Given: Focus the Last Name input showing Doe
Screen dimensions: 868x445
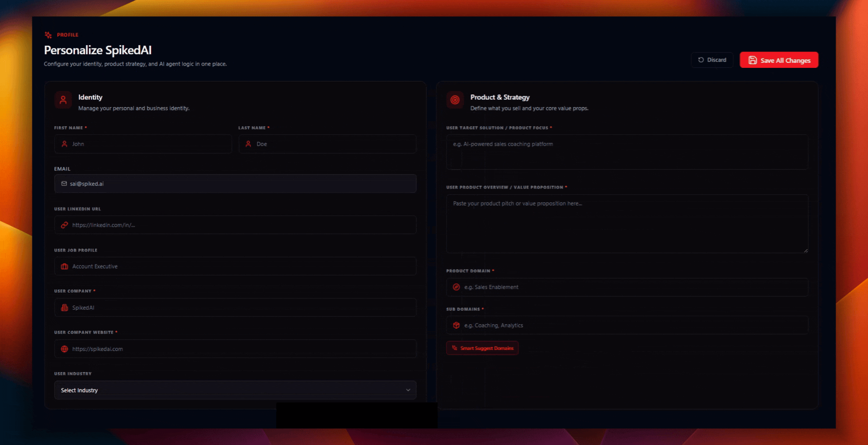Looking at the screenshot, I should point(327,144).
